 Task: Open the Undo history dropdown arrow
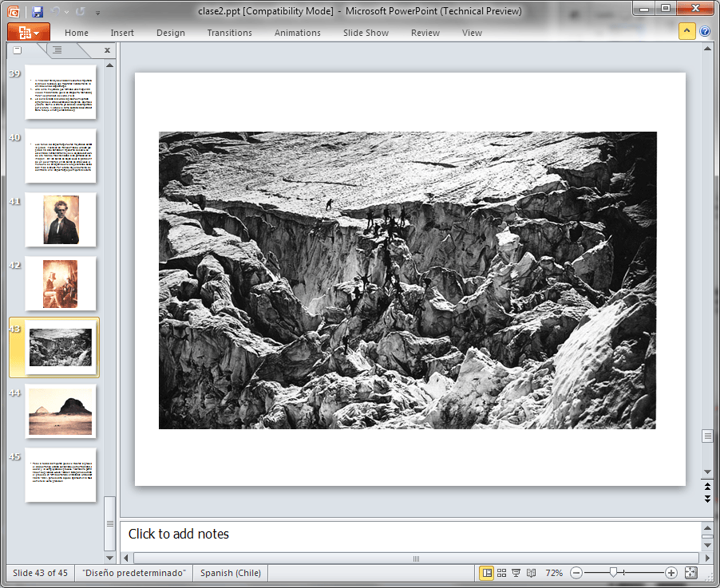click(x=66, y=13)
